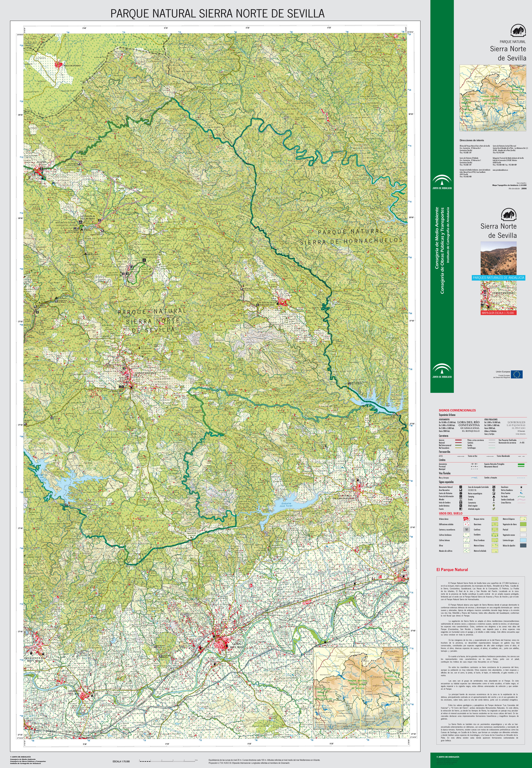
Task: Click the Autovía road line sample
Action: point(458,440)
